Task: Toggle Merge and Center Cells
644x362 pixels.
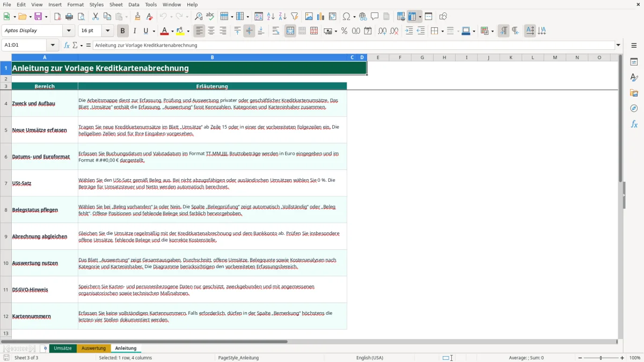Action: click(290, 31)
